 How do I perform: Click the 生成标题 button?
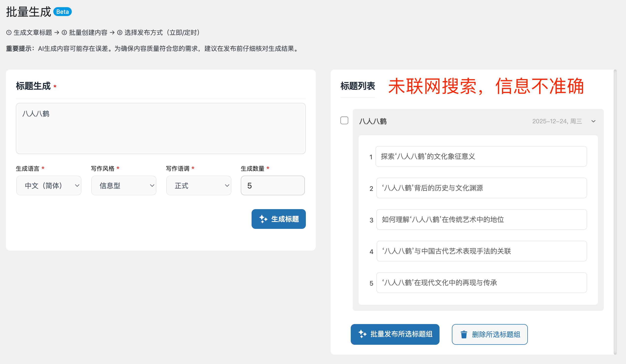click(x=279, y=219)
